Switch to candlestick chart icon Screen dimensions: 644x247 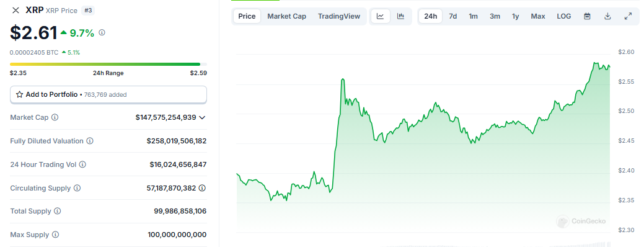point(400,16)
